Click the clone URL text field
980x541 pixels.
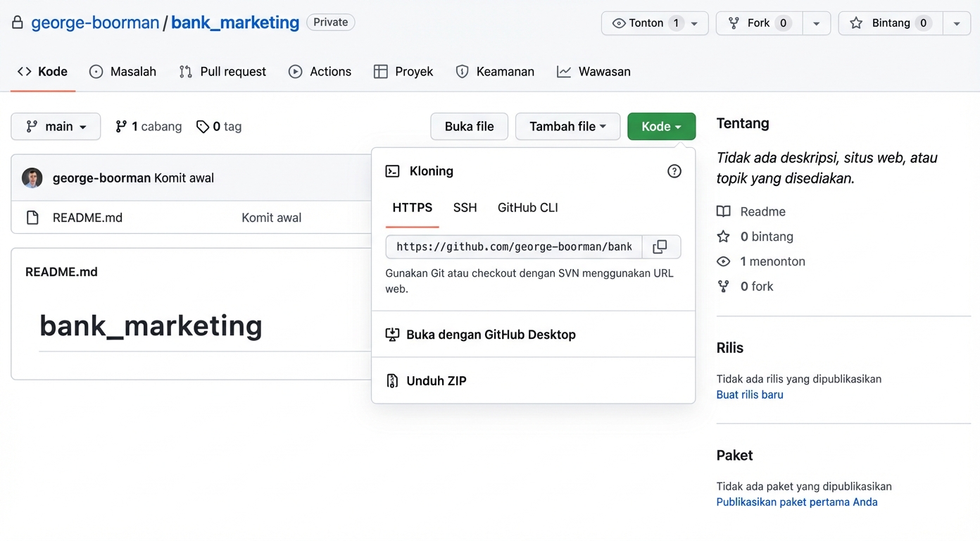point(514,247)
